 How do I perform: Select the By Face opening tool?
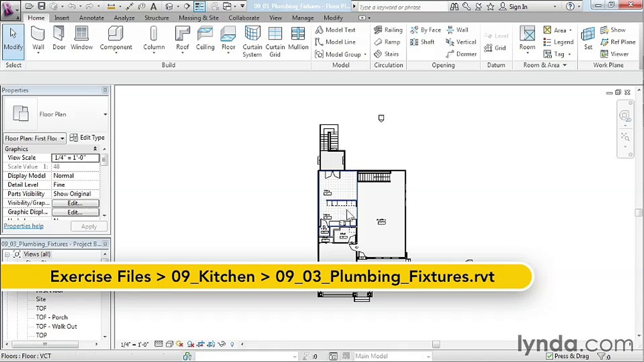click(426, 30)
